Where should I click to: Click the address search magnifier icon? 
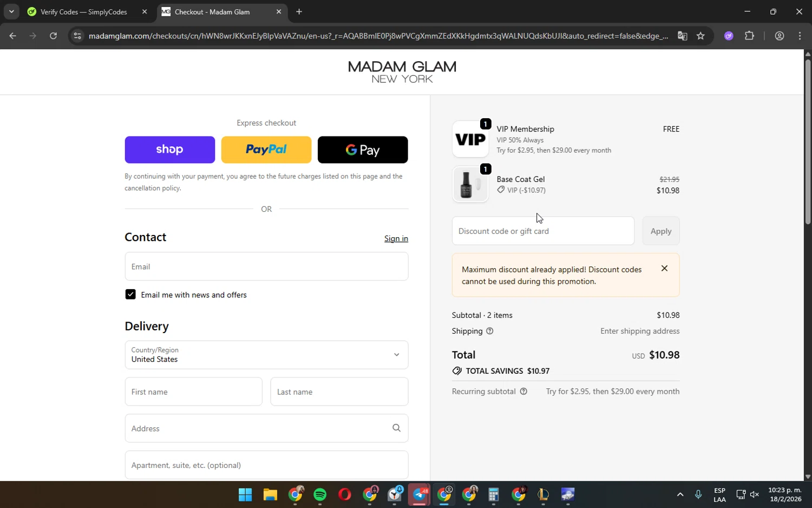(x=396, y=428)
